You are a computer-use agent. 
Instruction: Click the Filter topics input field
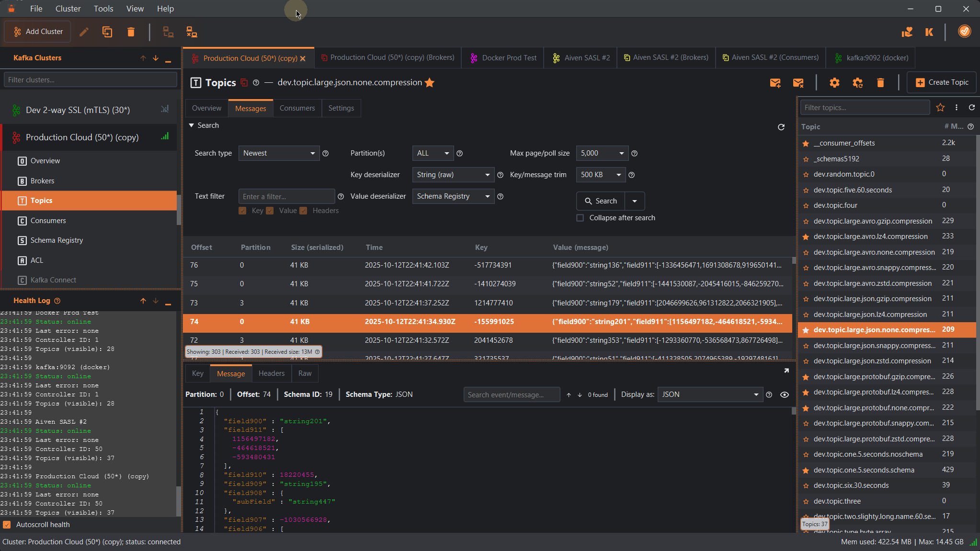[x=865, y=108]
